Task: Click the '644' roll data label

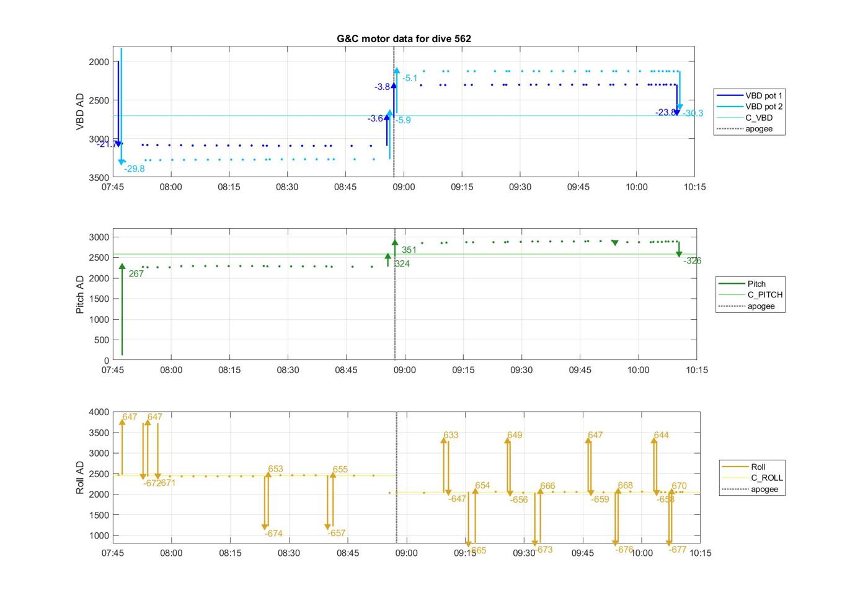Action: [661, 435]
